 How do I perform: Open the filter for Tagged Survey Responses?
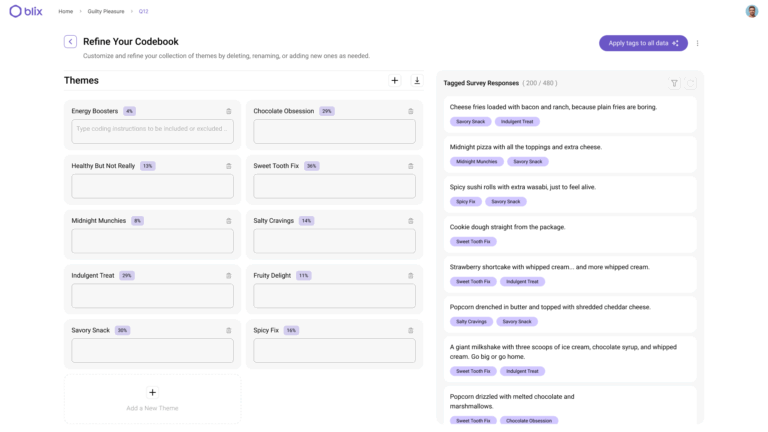point(674,83)
